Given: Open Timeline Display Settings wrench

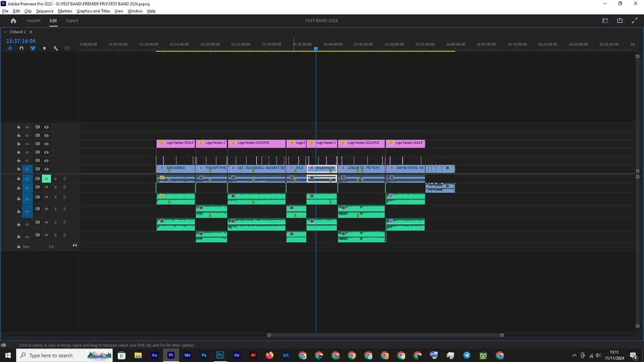Looking at the screenshot, I should point(56,48).
